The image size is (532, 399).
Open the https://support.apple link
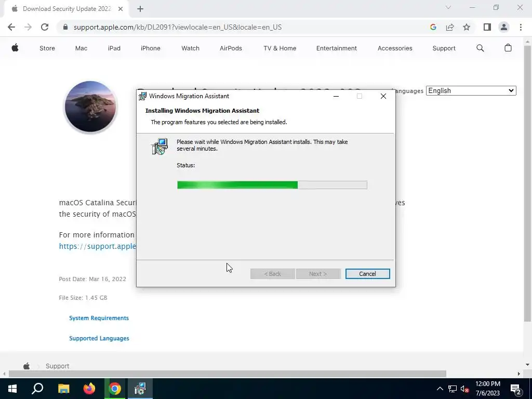97,246
